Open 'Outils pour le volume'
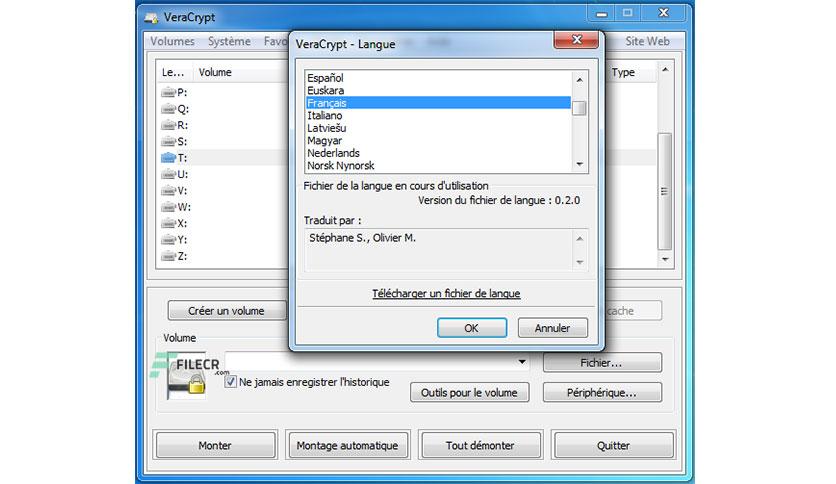836x484 pixels. [469, 392]
